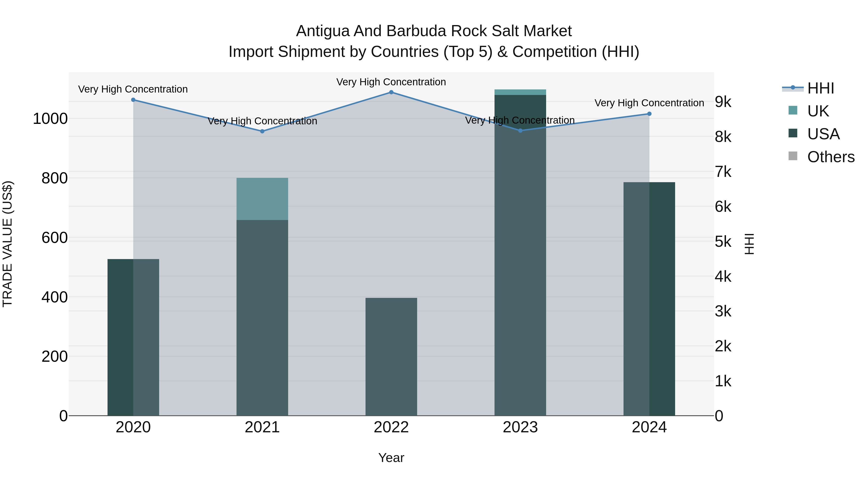Screen dimensions: 868x488
Task: Click the 1k right axis tick label
Action: [x=723, y=381]
